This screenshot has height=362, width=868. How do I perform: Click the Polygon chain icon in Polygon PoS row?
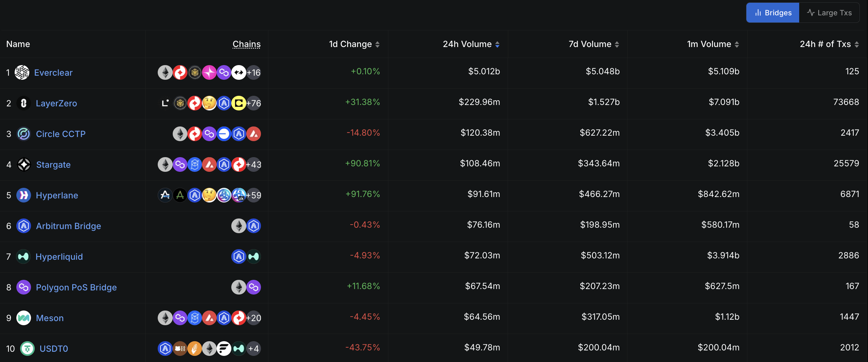click(x=253, y=287)
